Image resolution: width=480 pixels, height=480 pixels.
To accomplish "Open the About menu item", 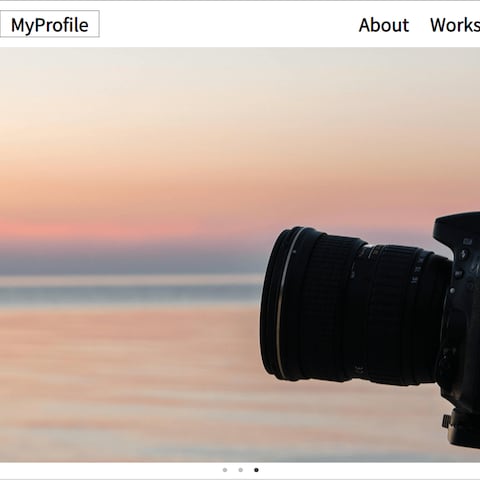I will (384, 25).
